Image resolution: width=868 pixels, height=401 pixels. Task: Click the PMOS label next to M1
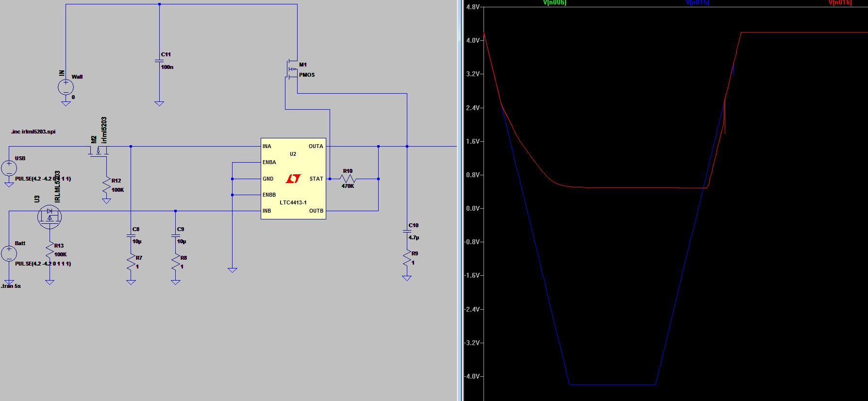point(307,75)
